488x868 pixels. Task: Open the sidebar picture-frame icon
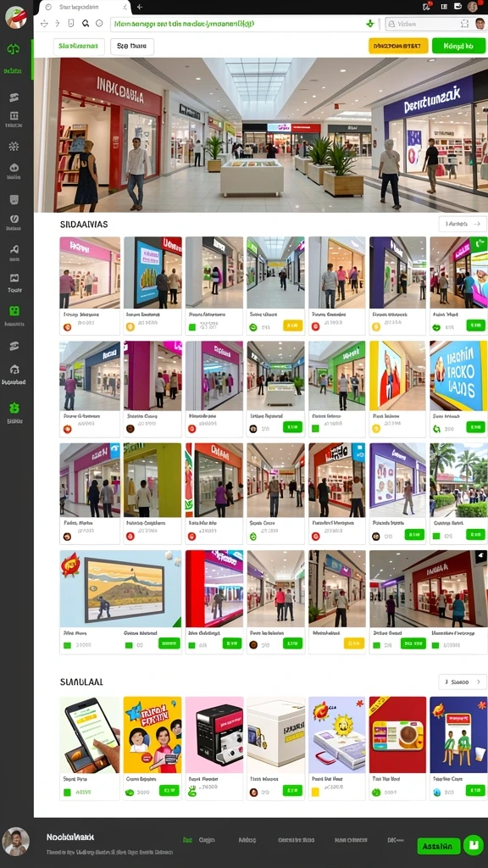click(14, 278)
